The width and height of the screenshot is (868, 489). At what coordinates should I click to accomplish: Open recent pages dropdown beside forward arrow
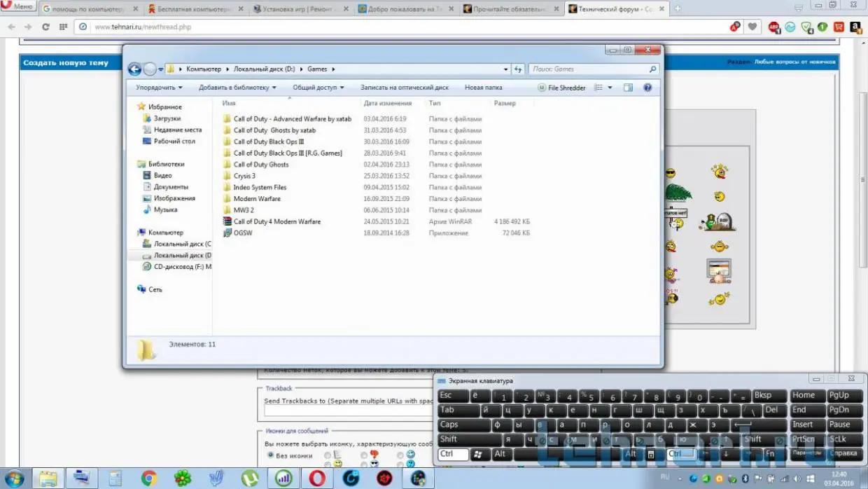tap(161, 69)
